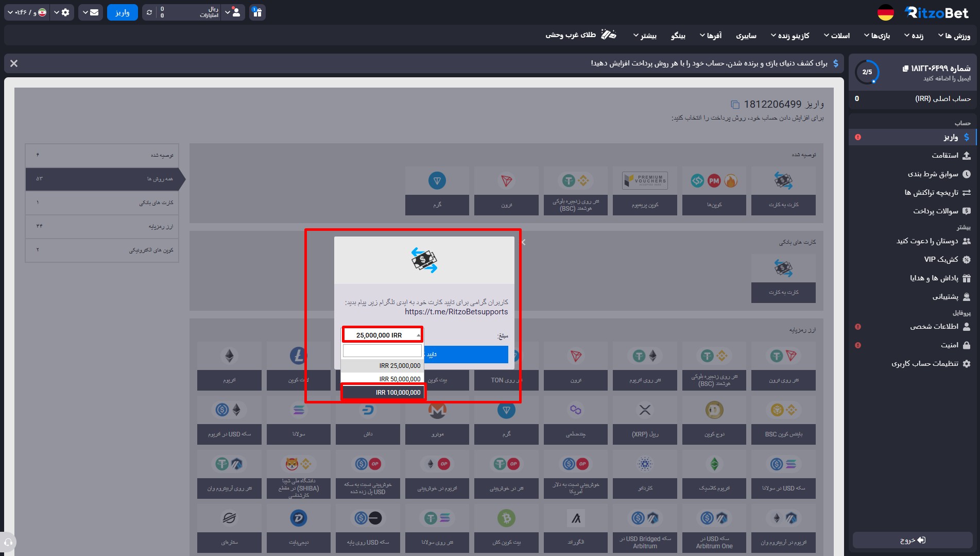Choose the بایننس کوین BSC tile
This screenshot has width=980, height=556.
click(x=783, y=420)
